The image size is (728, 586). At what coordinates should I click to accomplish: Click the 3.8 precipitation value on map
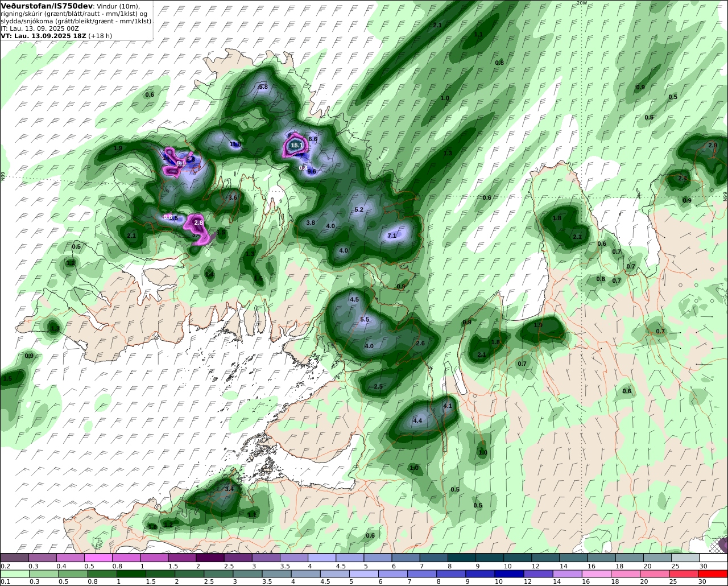pyautogui.click(x=311, y=223)
